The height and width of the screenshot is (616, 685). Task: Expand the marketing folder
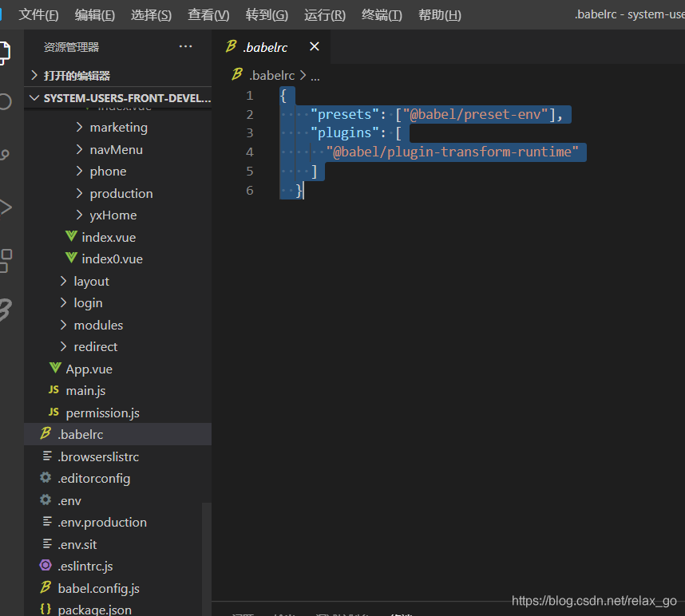click(x=79, y=127)
